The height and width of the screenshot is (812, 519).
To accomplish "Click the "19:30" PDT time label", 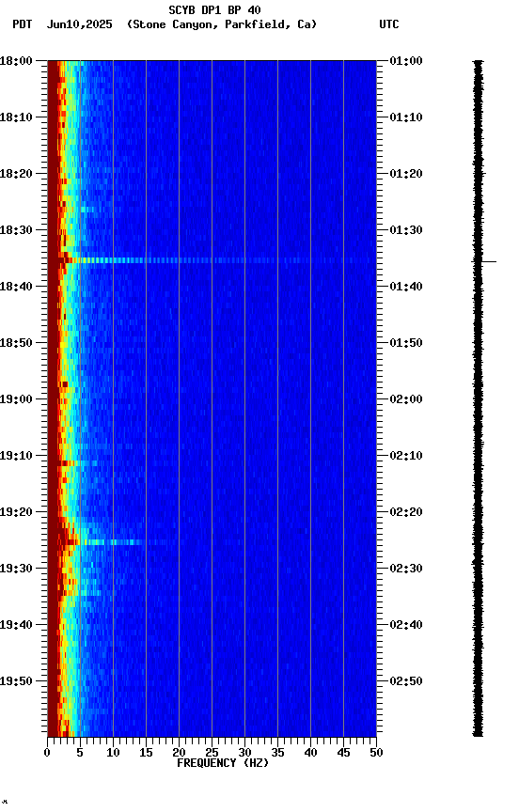I will pyautogui.click(x=16, y=569).
